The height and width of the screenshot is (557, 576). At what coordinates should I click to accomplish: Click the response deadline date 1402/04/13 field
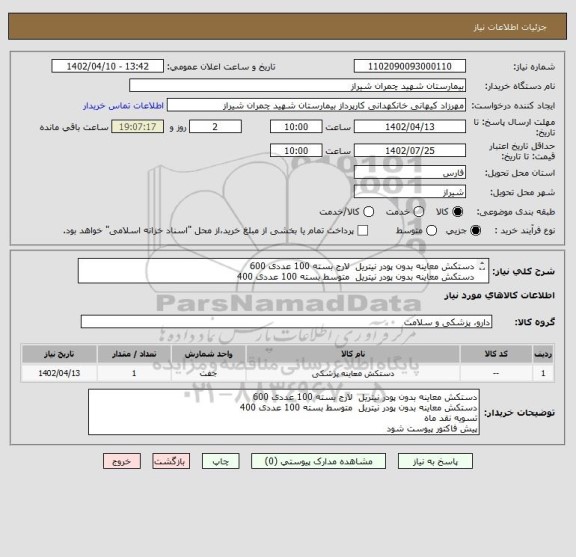(x=410, y=127)
